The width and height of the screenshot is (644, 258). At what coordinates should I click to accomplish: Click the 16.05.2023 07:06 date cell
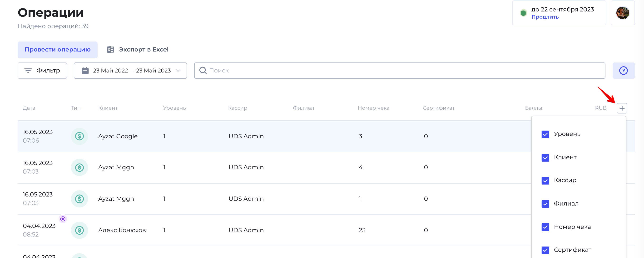pos(38,136)
